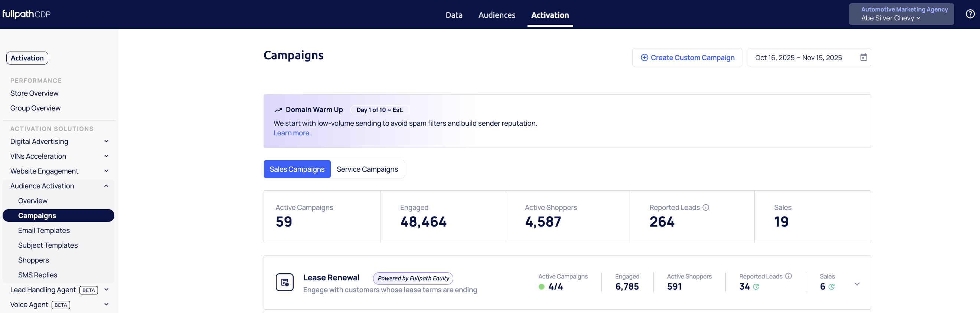
Task: Follow the Learn more link
Action: click(292, 133)
